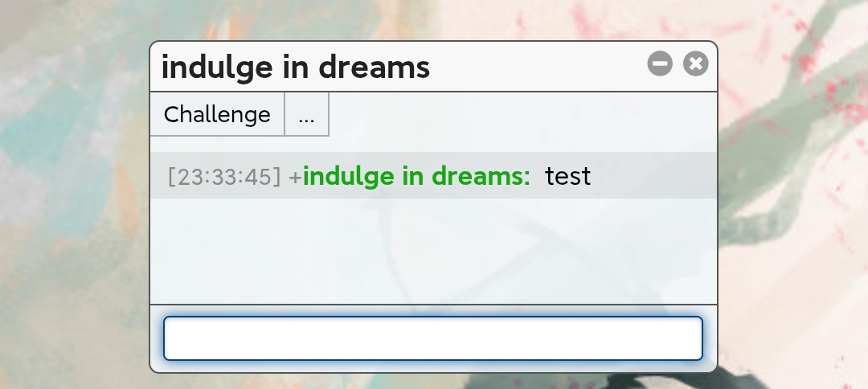This screenshot has height=389, width=868.
Task: Click the blank title bar space left of minimize
Action: (x=538, y=67)
